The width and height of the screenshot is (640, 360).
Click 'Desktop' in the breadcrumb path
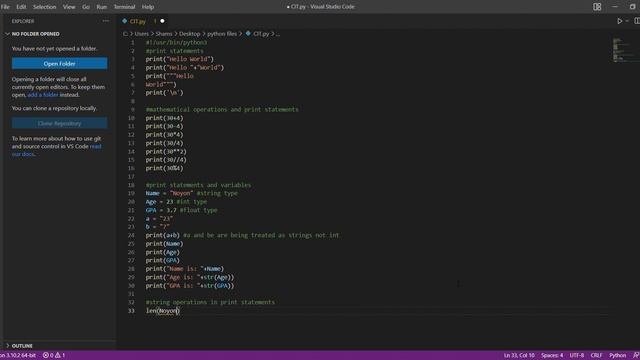click(x=190, y=34)
